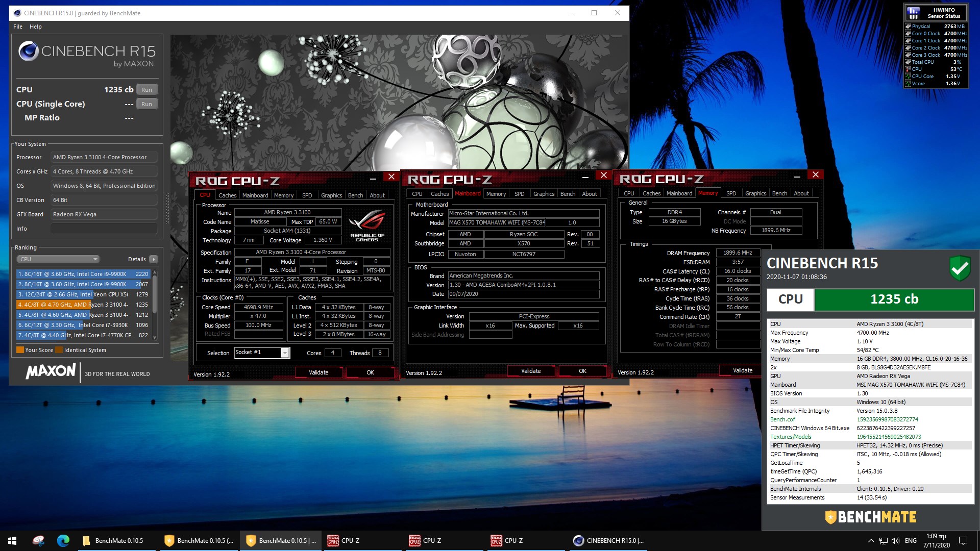This screenshot has width=980, height=551.
Task: Click the taskbar clock showing 1:09
Action: coord(936,541)
